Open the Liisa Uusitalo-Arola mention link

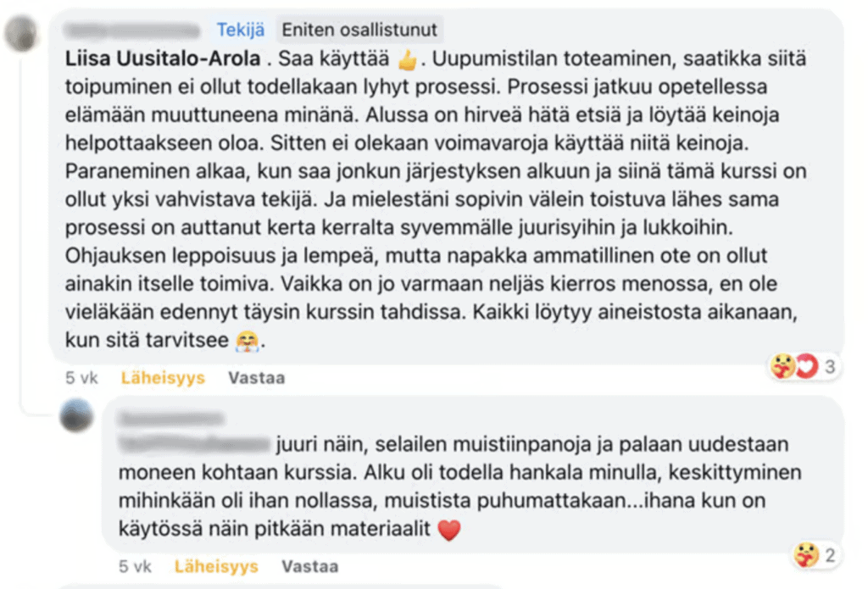[163, 58]
